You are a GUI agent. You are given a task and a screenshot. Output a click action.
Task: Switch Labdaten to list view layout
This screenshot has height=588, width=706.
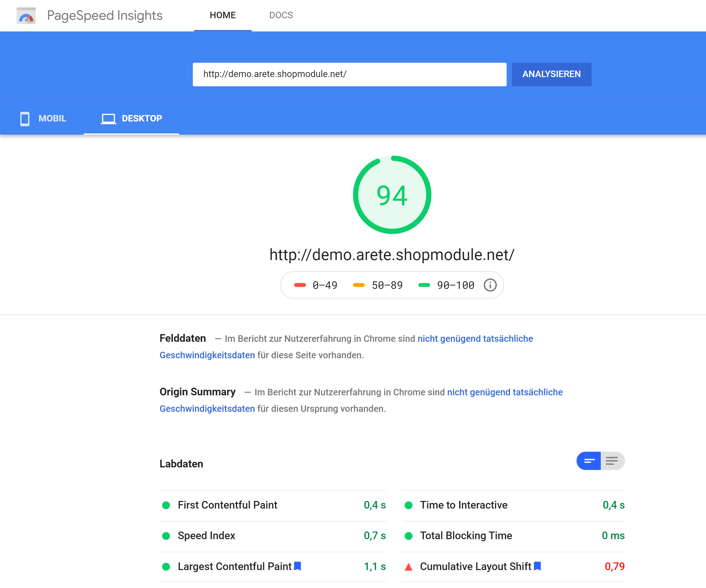[612, 461]
